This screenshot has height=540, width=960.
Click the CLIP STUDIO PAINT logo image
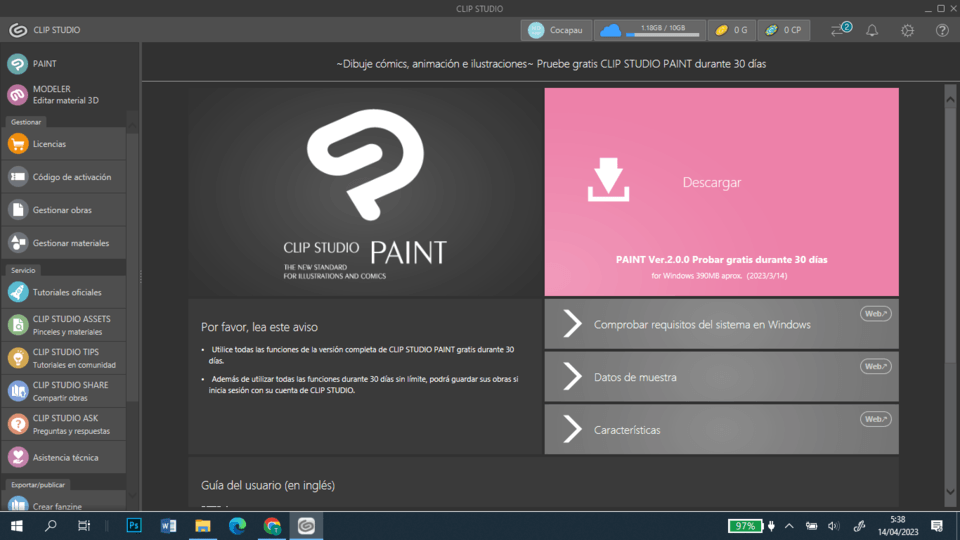point(366,192)
